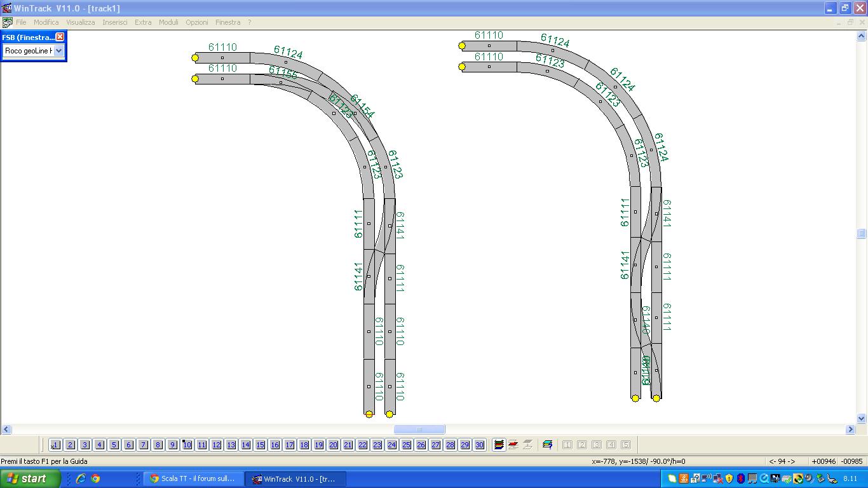868x488 pixels.
Task: Click the scroll down arrow
Action: [862, 419]
